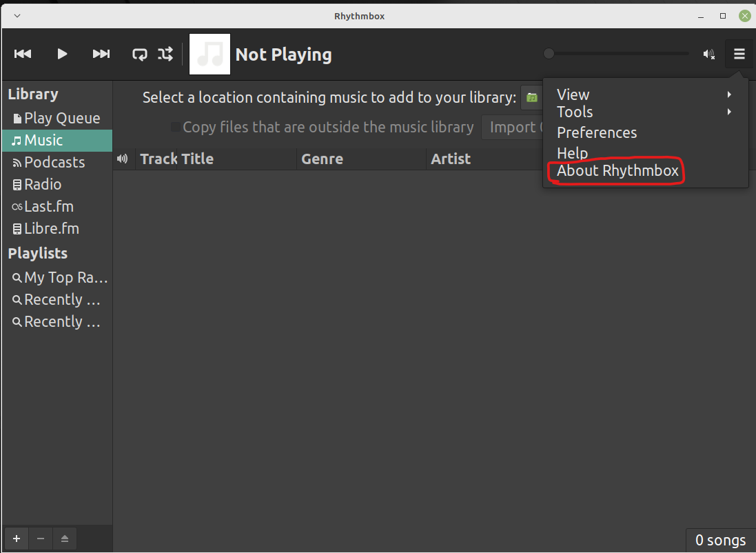Start playback with the Play button
This screenshot has height=553, width=756.
[x=62, y=54]
